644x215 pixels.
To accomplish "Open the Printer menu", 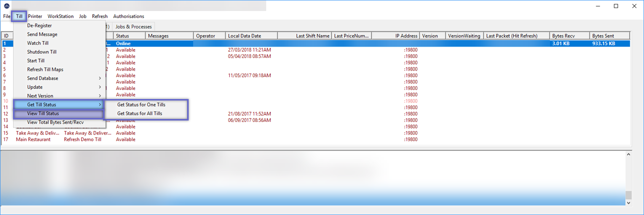I will pyautogui.click(x=35, y=16).
